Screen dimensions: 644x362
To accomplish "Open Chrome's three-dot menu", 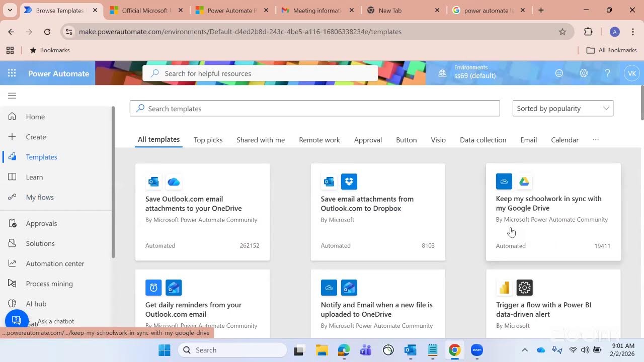I will [x=633, y=32].
